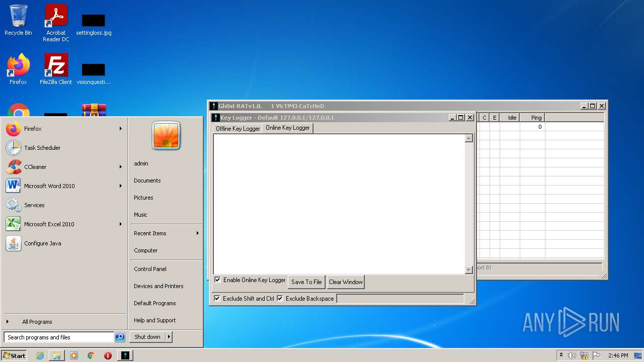Open Firefox in the Start menu
Viewport: 644px width, 362px height.
click(x=64, y=129)
